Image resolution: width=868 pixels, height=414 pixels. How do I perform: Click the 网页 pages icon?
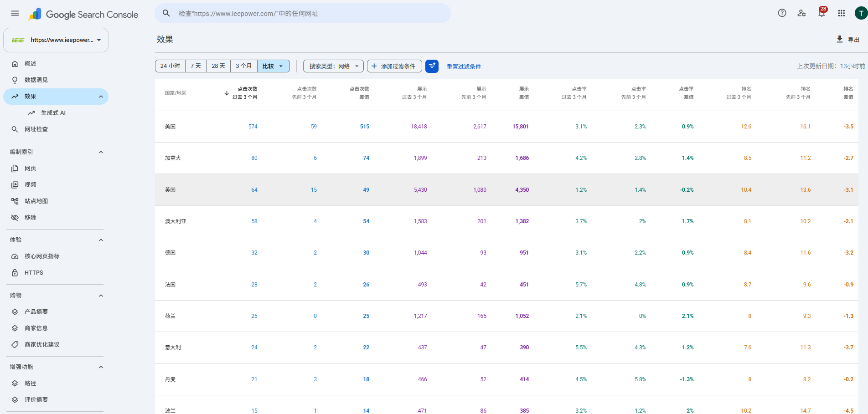(x=15, y=169)
